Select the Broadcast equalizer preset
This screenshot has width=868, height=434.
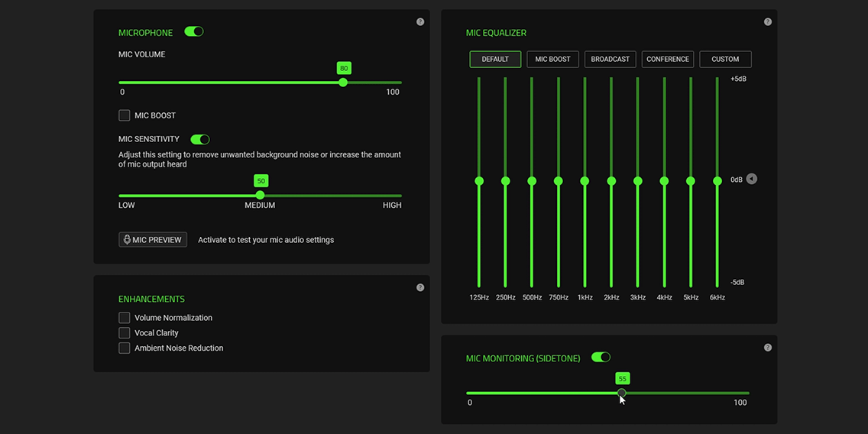[x=610, y=60]
